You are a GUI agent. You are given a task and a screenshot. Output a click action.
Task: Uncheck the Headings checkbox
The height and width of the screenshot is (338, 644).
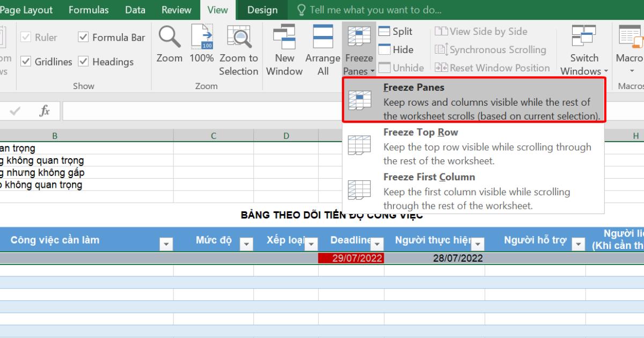tap(83, 62)
